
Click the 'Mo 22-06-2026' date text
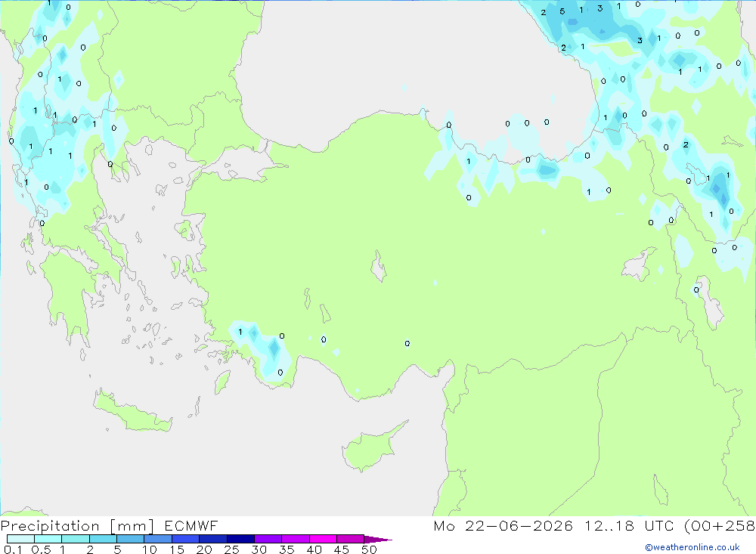click(503, 525)
